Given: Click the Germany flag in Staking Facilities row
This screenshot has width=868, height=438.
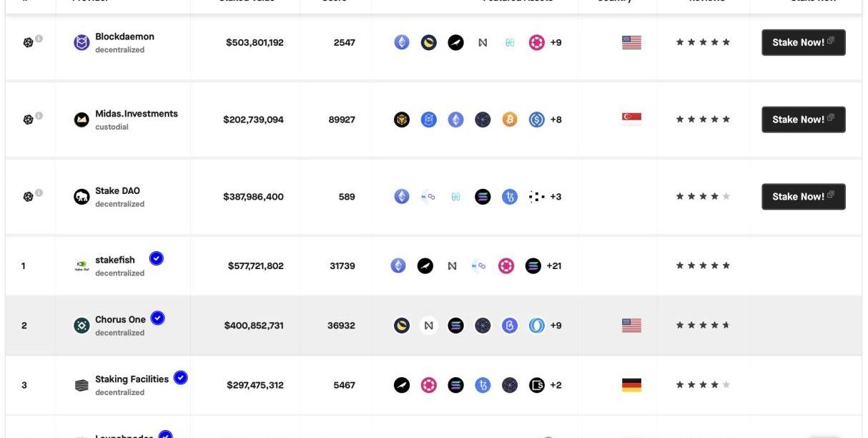Looking at the screenshot, I should point(631,385).
